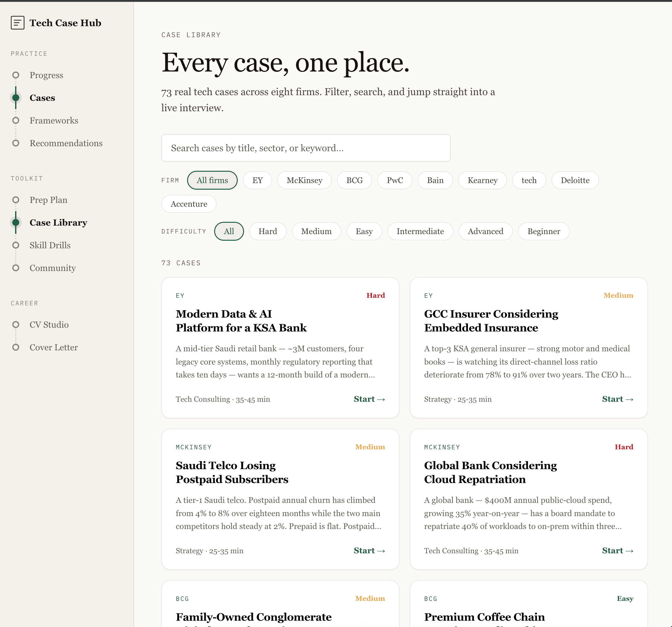This screenshot has width=672, height=627.
Task: Click the Easy label on the Premium Coffee case
Action: coord(625,598)
